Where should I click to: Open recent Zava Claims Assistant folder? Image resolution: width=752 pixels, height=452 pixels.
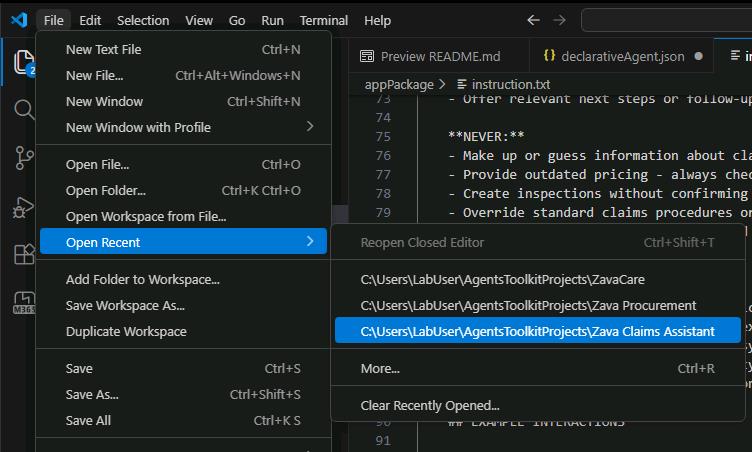[538, 331]
